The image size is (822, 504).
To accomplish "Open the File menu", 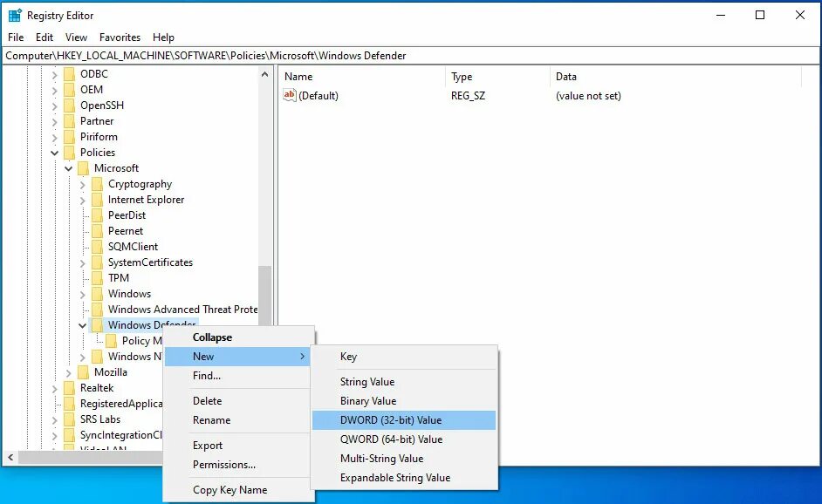I will [16, 37].
